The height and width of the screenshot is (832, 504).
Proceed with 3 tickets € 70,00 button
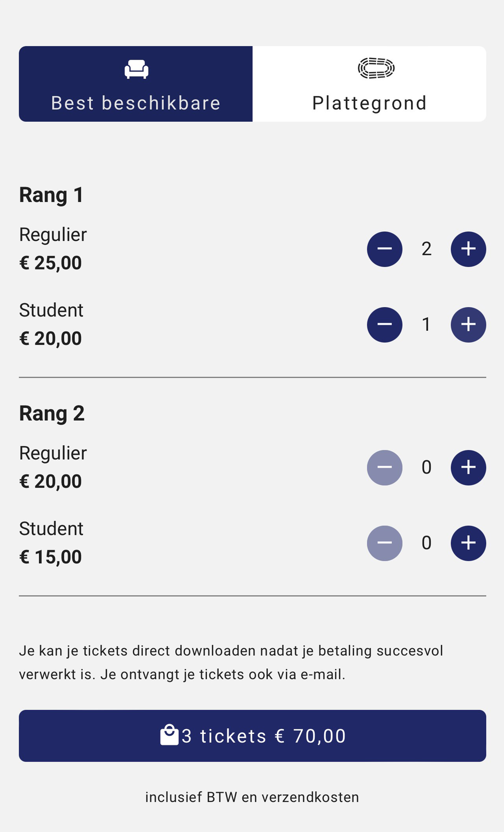(x=252, y=736)
